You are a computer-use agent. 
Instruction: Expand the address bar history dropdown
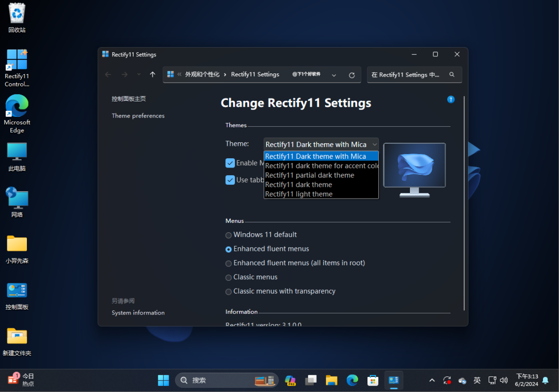pos(334,75)
